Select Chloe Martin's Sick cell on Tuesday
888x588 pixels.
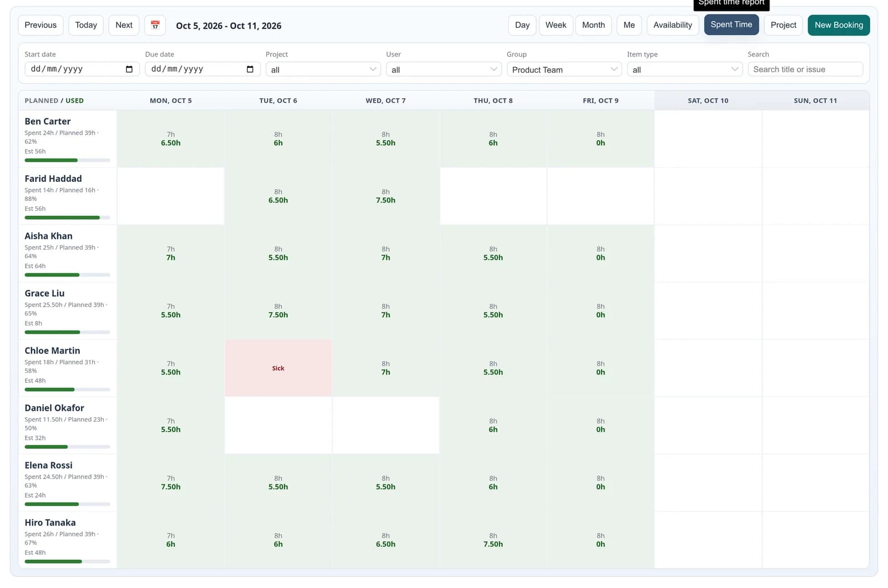tap(278, 368)
